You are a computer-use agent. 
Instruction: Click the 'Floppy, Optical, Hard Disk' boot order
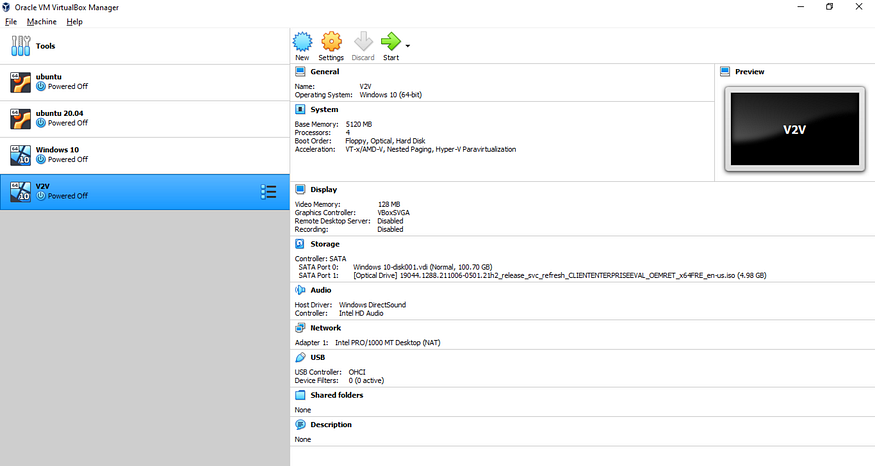point(385,141)
